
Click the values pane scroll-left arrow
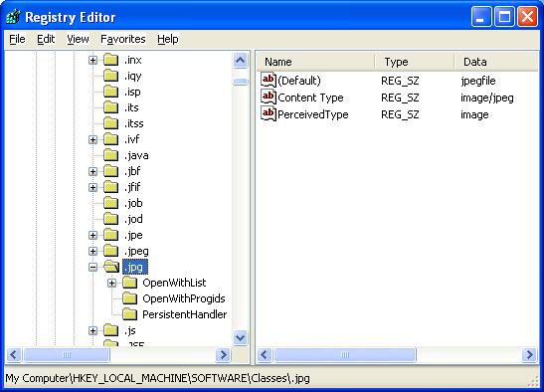point(266,354)
